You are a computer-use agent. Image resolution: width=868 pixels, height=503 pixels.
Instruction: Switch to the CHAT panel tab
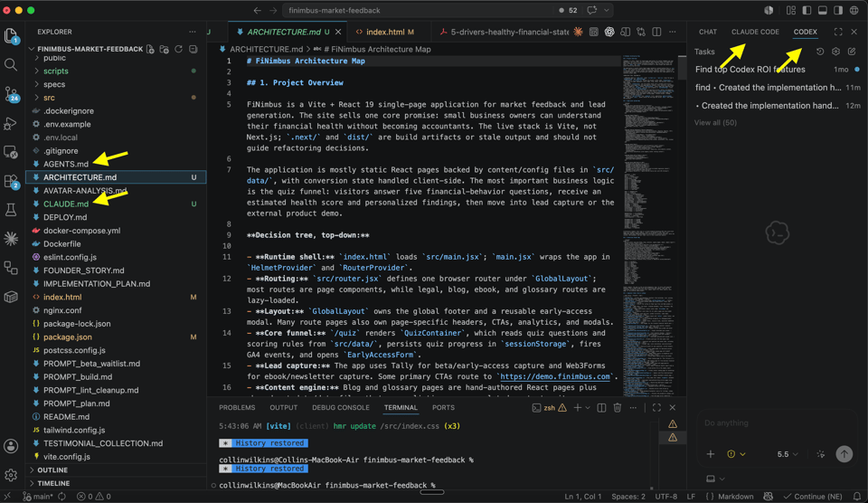[x=707, y=32]
